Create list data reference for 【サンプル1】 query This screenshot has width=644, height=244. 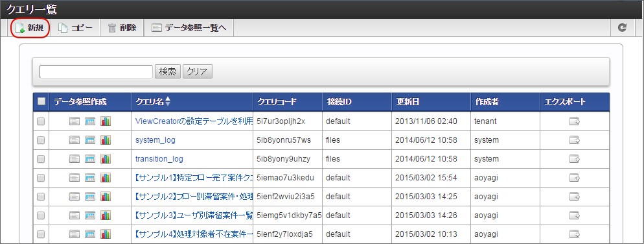click(x=75, y=178)
